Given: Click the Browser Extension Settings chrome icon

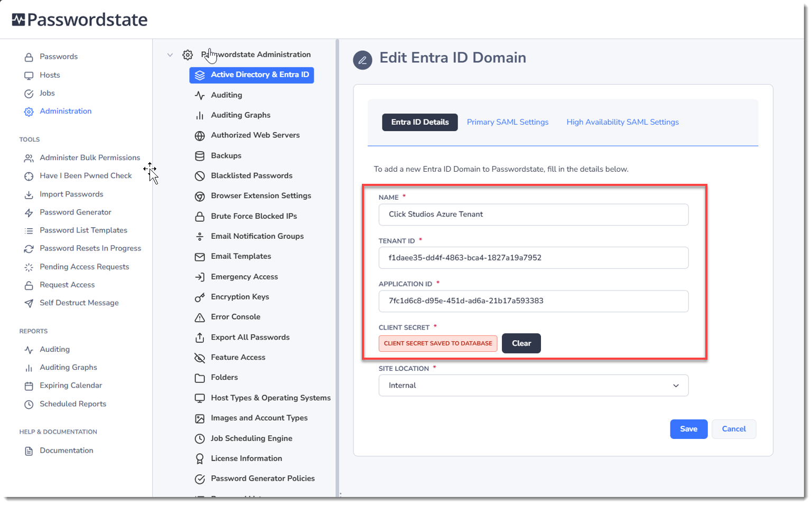Looking at the screenshot, I should (200, 196).
